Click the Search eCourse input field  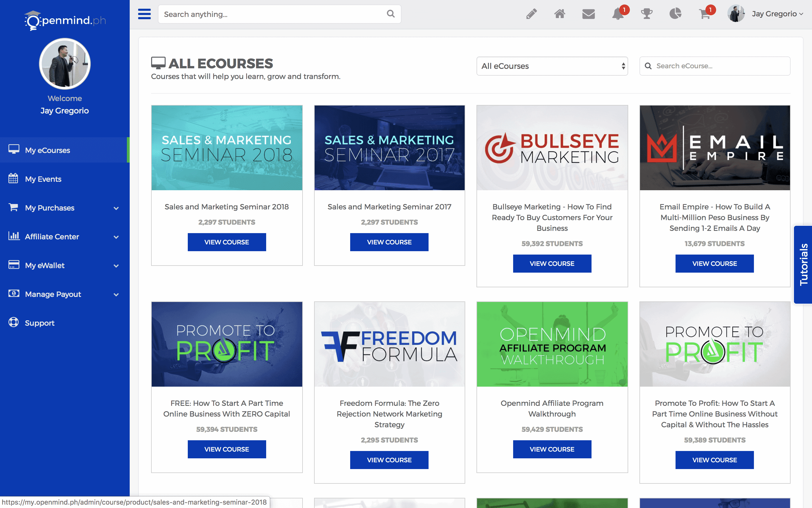point(715,66)
